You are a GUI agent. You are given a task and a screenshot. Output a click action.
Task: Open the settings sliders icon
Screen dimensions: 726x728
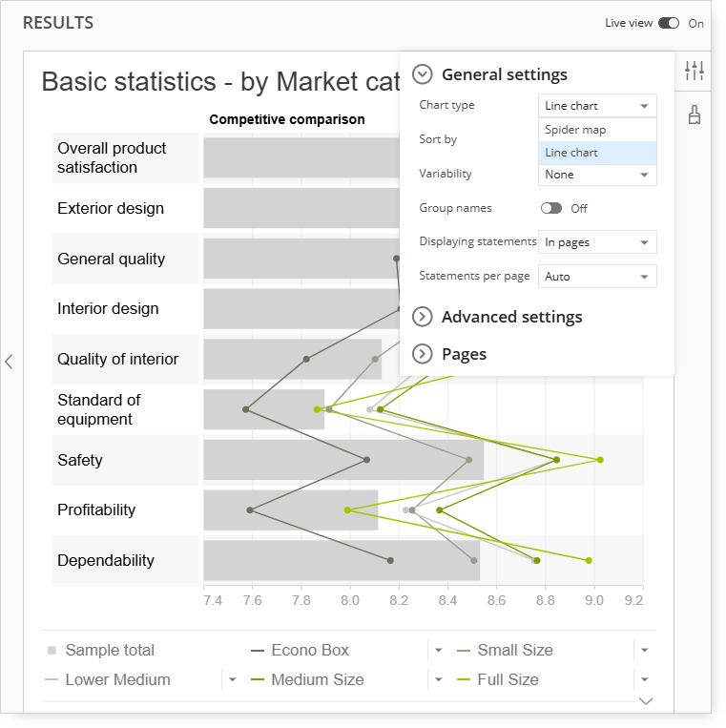click(694, 71)
